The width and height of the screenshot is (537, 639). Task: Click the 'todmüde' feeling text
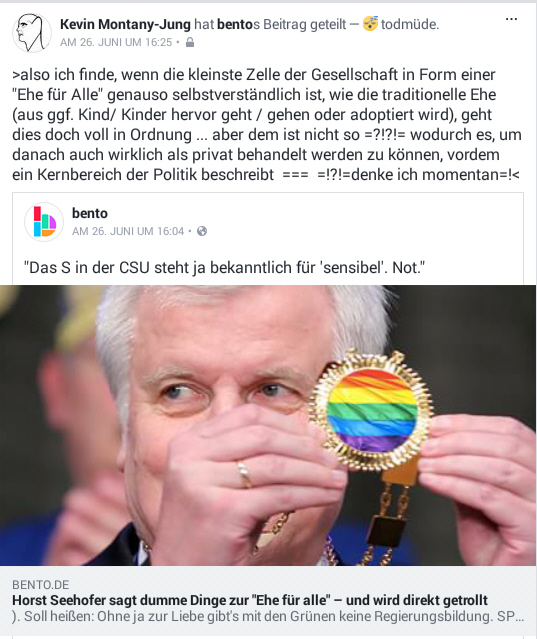point(410,24)
